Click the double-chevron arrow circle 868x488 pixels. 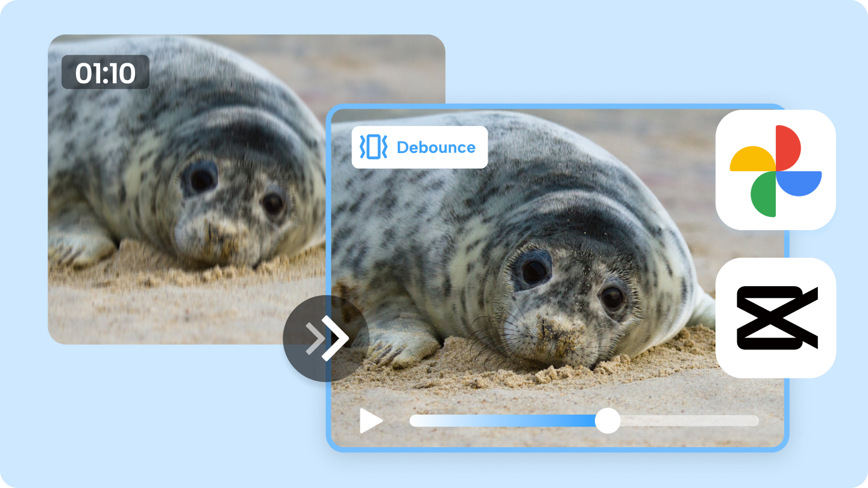pyautogui.click(x=326, y=338)
